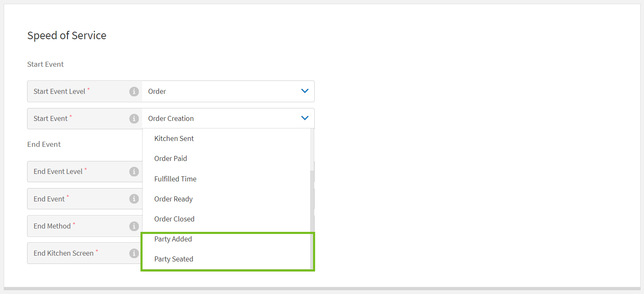Select Order Closed in the dropdown
Screen dimensions: 644x294
tap(174, 219)
